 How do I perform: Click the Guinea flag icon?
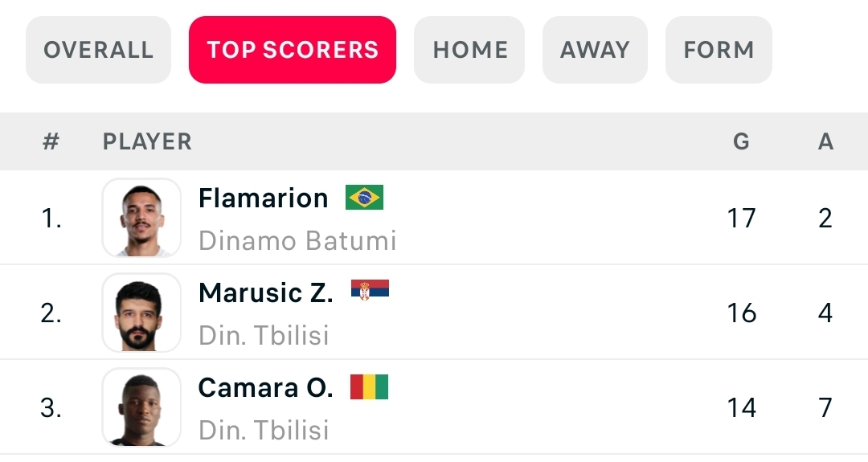coord(369,387)
